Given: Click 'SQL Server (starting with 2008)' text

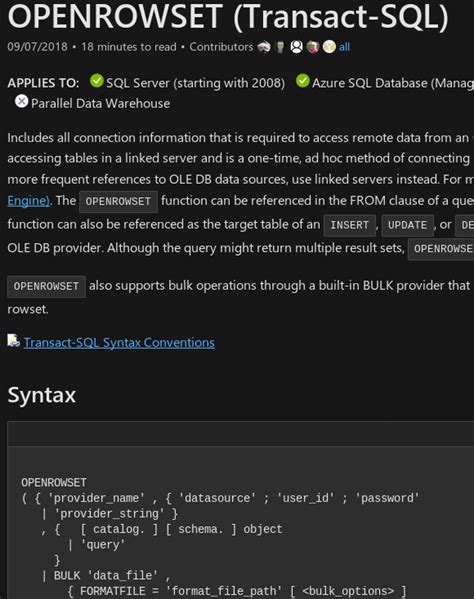Looking at the screenshot, I should 196,83.
